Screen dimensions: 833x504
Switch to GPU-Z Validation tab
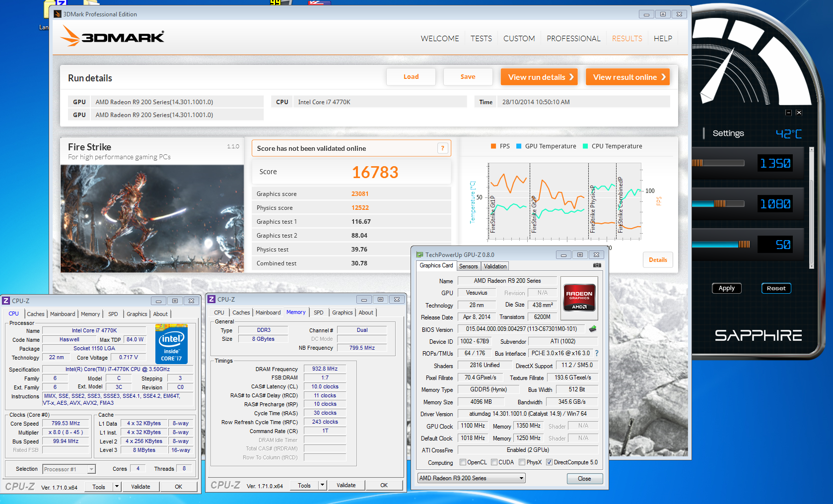click(495, 266)
